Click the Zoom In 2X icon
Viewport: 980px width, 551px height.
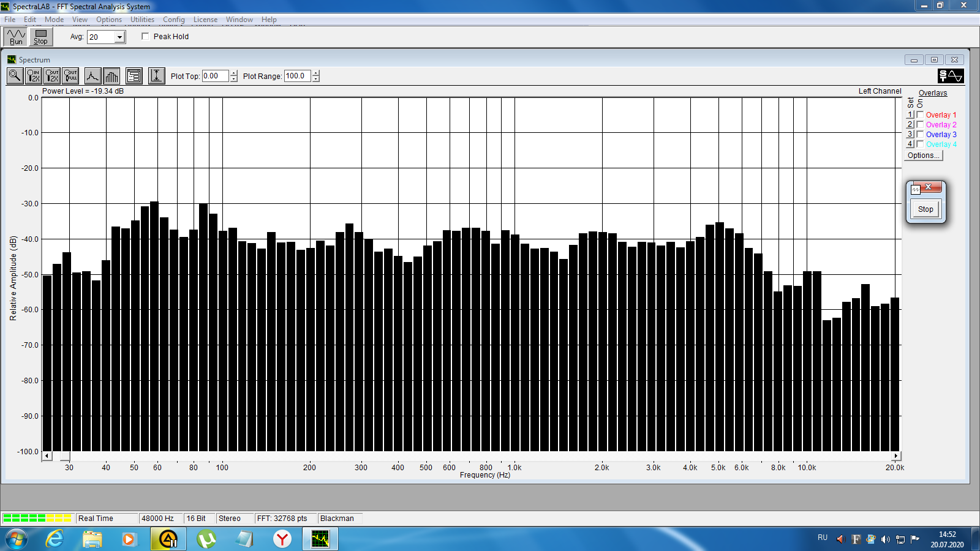(x=34, y=76)
